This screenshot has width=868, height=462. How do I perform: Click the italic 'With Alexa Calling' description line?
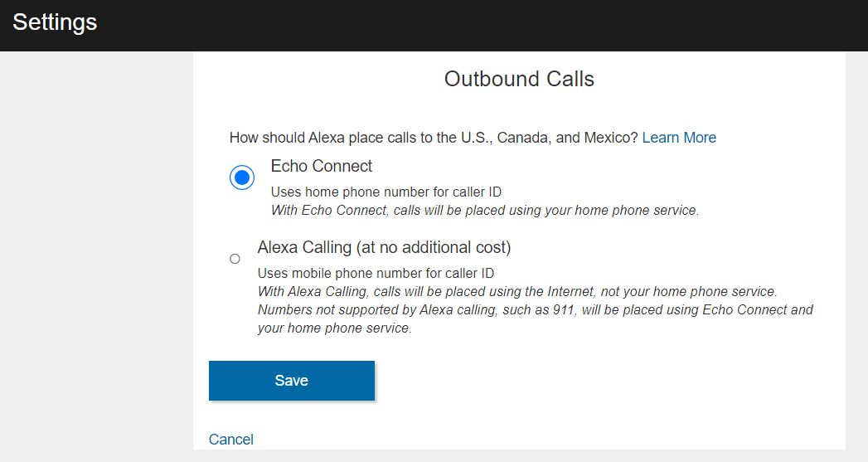pos(517,291)
